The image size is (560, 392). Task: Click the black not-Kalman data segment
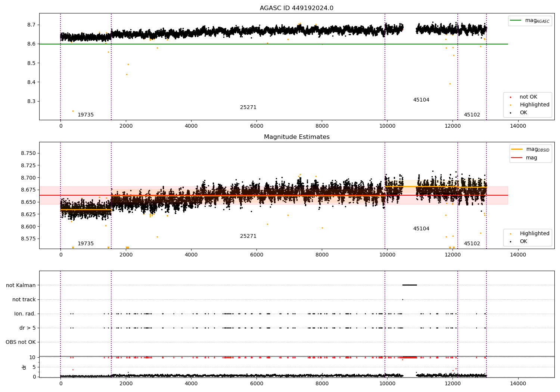click(410, 285)
